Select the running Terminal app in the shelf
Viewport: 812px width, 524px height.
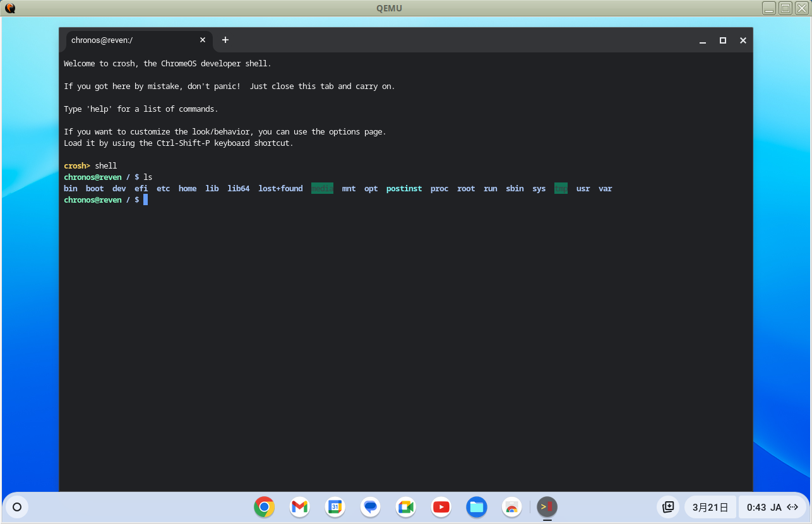(546, 507)
